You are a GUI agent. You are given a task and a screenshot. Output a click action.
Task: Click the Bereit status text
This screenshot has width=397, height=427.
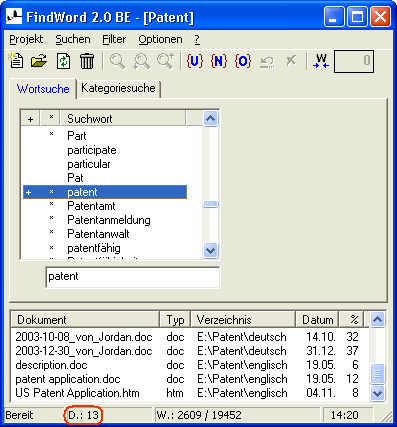pos(19,415)
